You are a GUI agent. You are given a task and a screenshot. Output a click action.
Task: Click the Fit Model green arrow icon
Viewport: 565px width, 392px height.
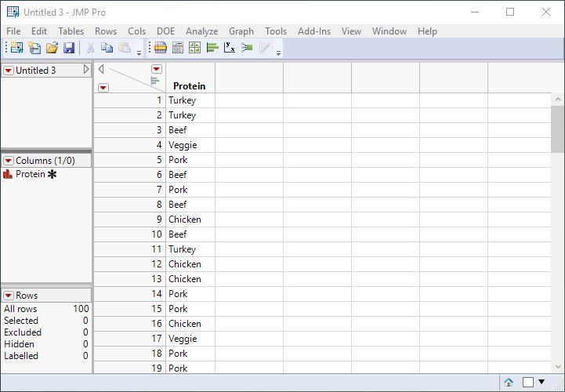click(x=247, y=48)
